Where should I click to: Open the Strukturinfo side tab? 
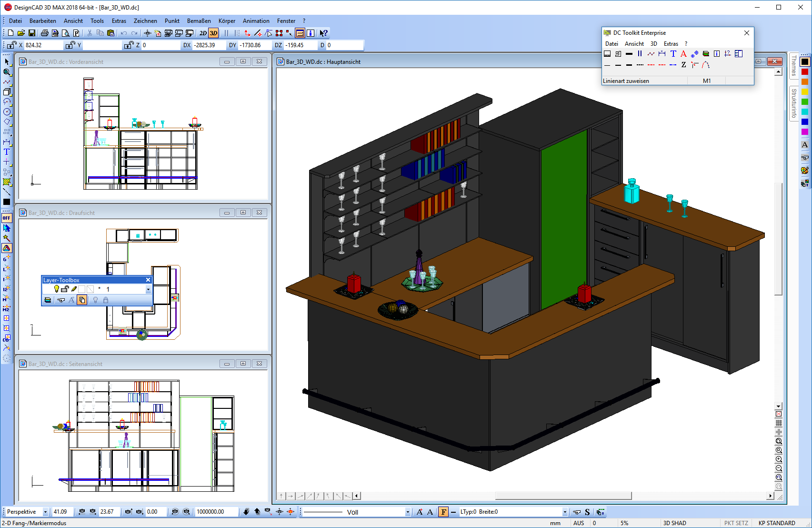pos(793,102)
